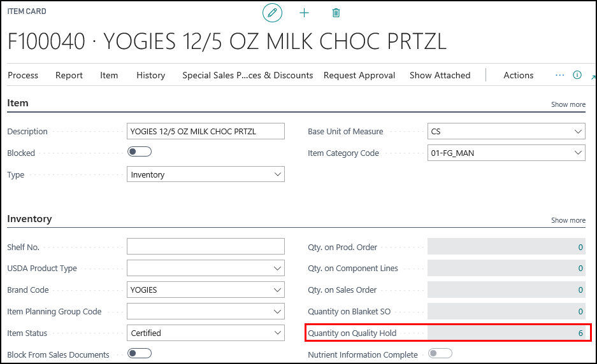Open the Item Category Code dropdown
The image size is (597, 364).
[x=507, y=153]
